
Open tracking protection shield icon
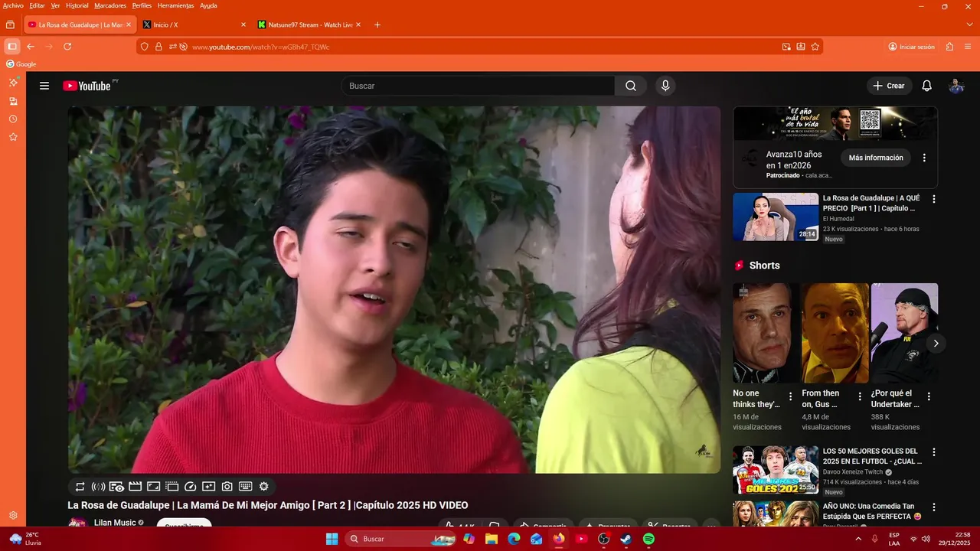coord(145,47)
